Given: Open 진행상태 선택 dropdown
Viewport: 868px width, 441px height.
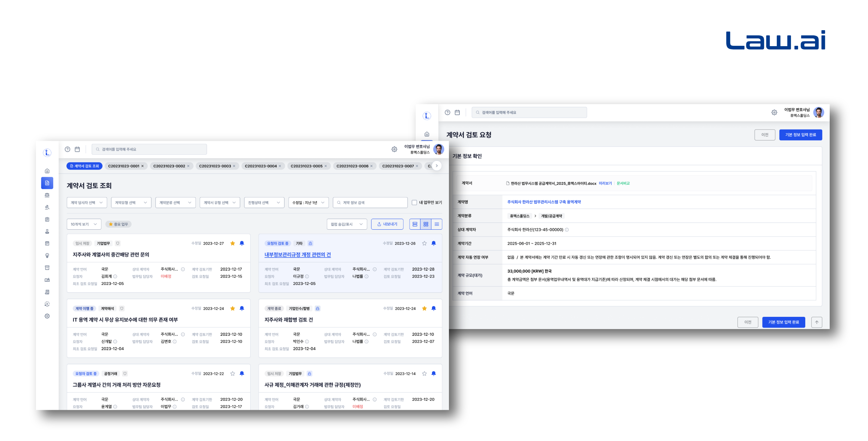Looking at the screenshot, I should click(264, 203).
